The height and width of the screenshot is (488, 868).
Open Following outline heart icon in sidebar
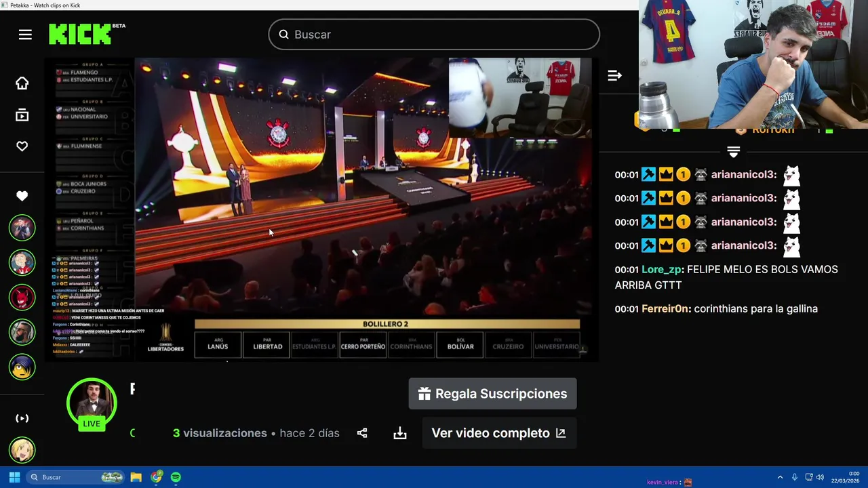[22, 146]
